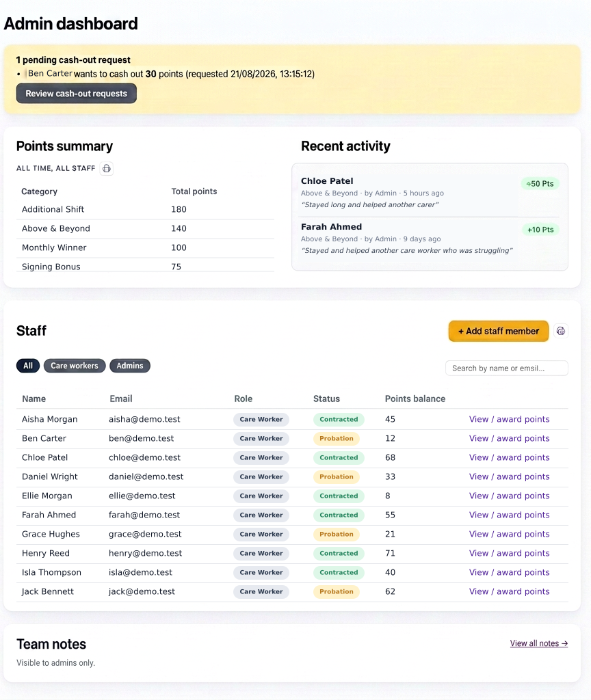Viewport: 591px width, 700px height.
Task: Click Care Worker role badge for Chloe Patel
Action: (261, 457)
